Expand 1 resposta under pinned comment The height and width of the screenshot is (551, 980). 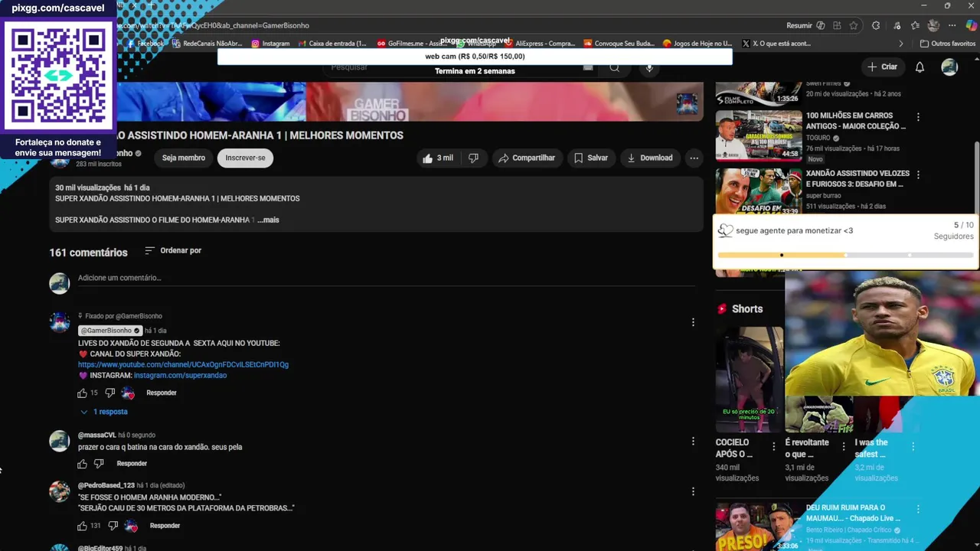pyautogui.click(x=105, y=412)
